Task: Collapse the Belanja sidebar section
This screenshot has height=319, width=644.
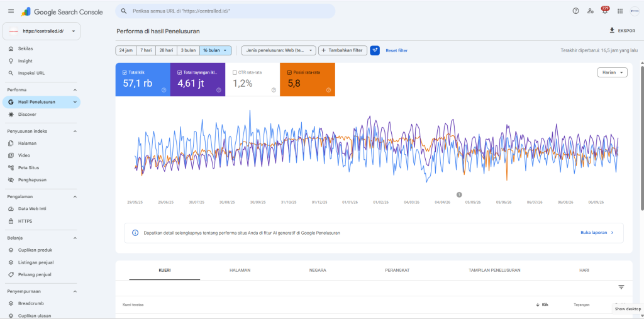Action: (x=75, y=238)
